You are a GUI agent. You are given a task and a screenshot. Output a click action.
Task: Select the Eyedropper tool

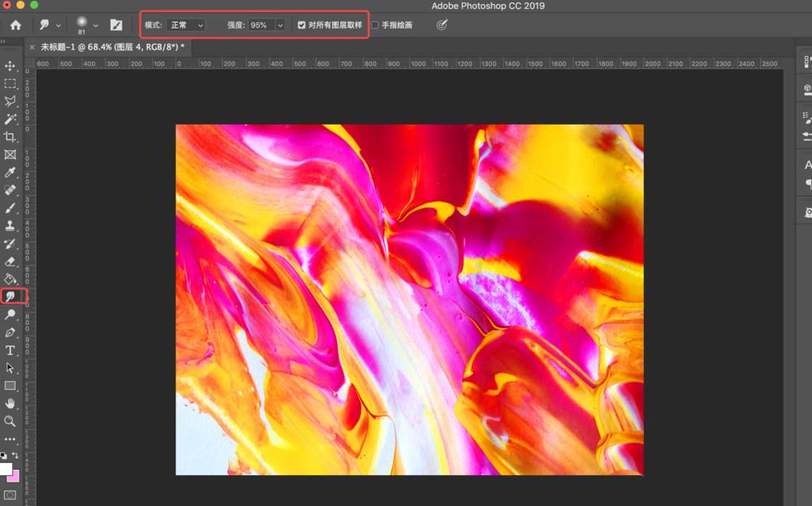click(x=11, y=172)
